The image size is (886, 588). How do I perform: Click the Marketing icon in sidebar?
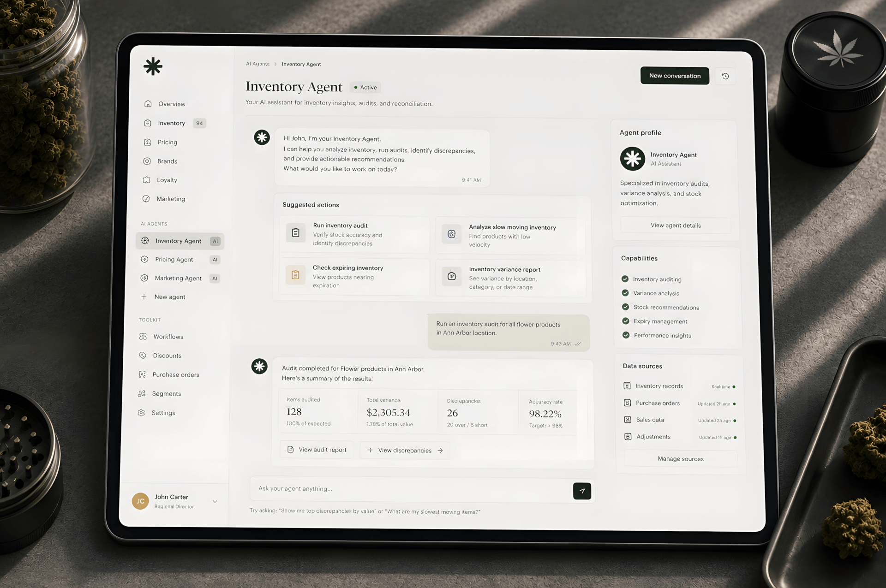tap(146, 199)
